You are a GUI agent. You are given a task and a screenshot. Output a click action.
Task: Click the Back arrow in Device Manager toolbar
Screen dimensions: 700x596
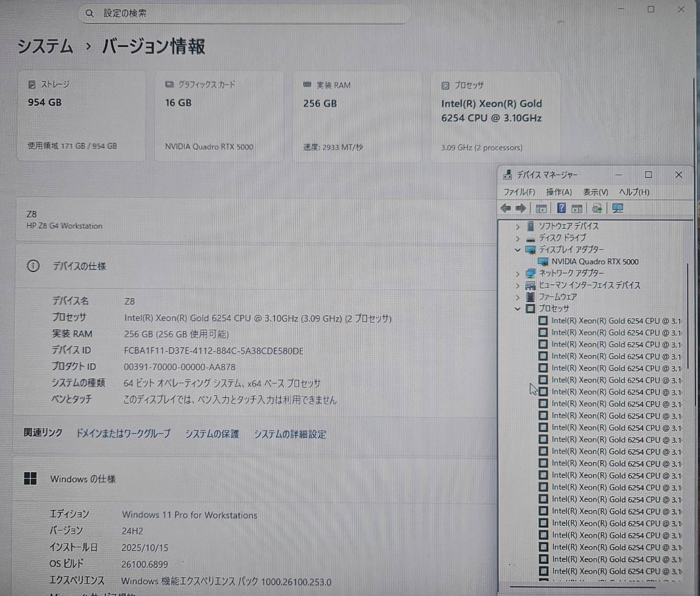click(505, 208)
